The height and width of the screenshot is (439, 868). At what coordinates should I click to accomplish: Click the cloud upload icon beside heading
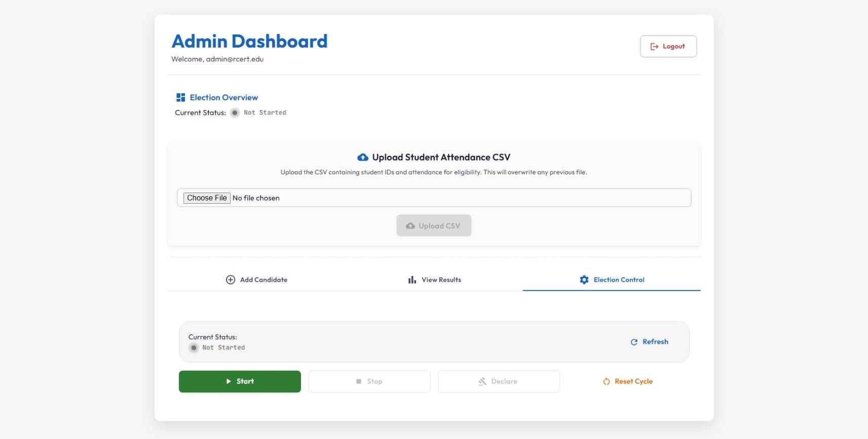coord(363,157)
